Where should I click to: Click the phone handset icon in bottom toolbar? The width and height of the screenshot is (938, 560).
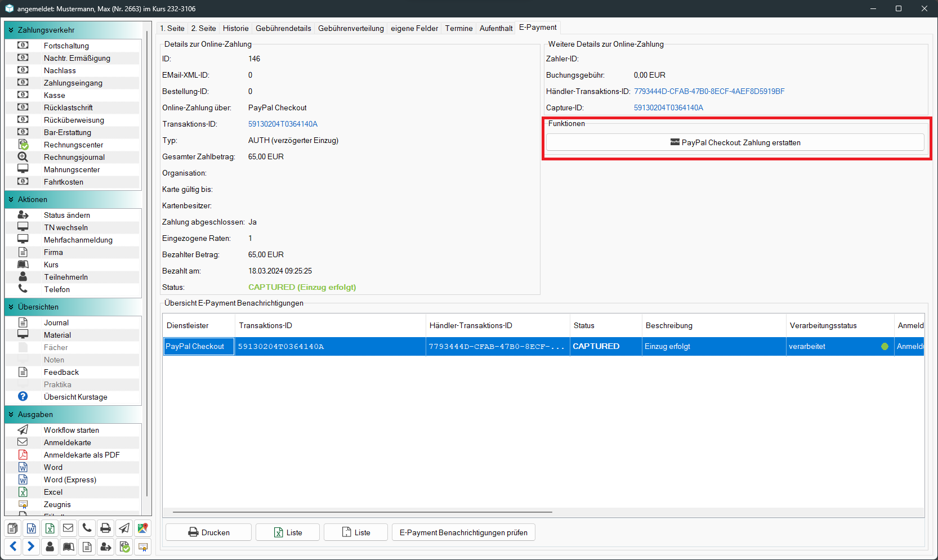pos(87,528)
